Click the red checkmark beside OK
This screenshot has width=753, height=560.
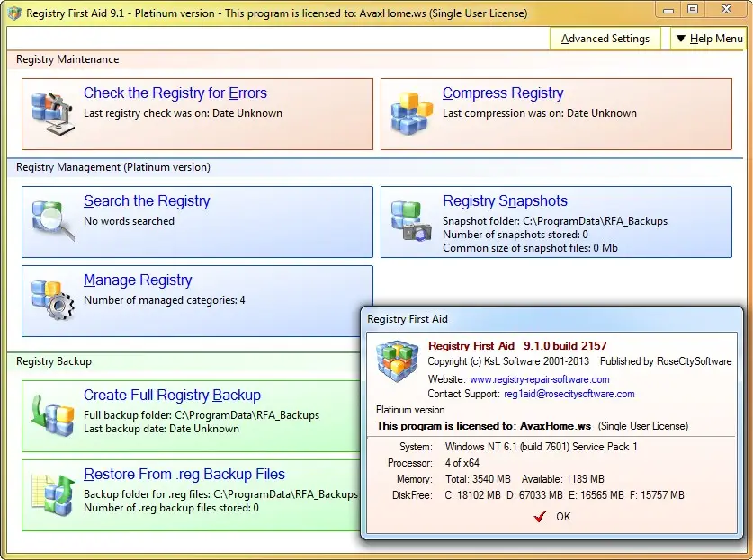[x=541, y=516]
